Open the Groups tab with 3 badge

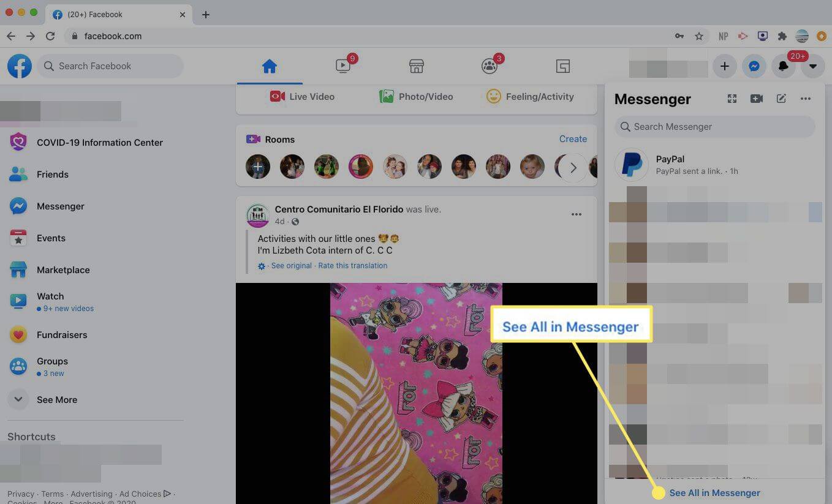coord(490,66)
